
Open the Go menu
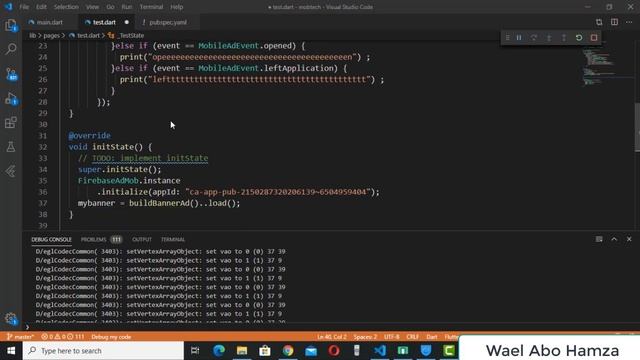tap(110, 7)
